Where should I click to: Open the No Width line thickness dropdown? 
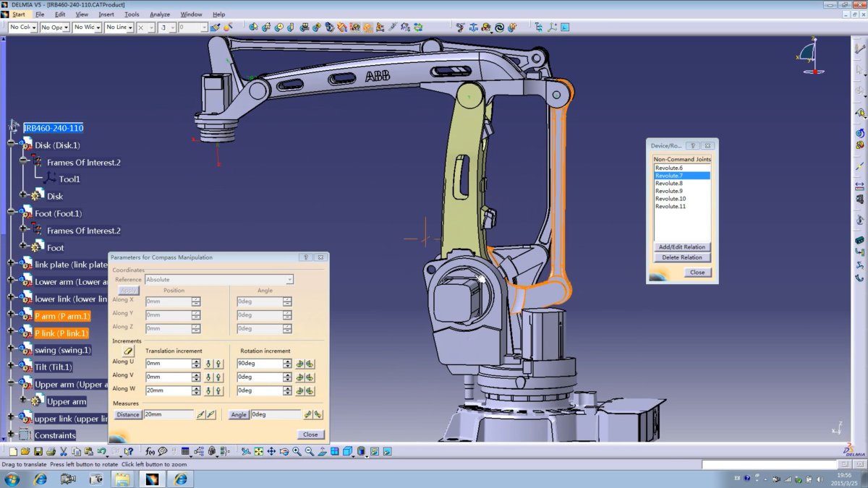coord(87,27)
